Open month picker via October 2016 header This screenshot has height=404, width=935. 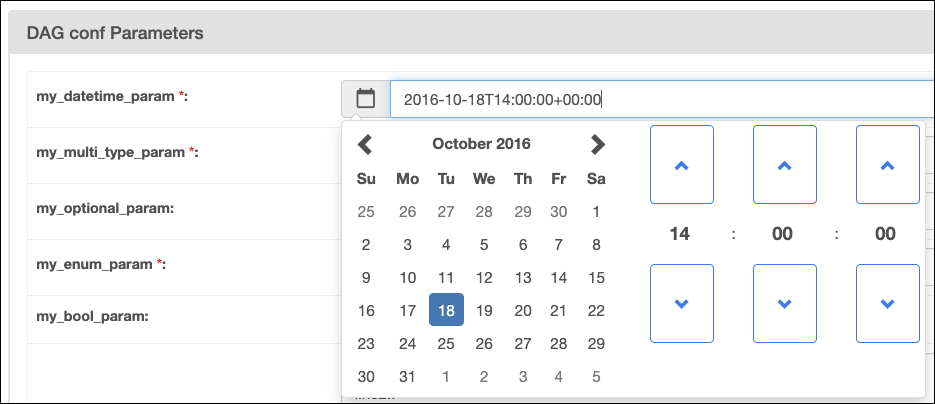(481, 144)
